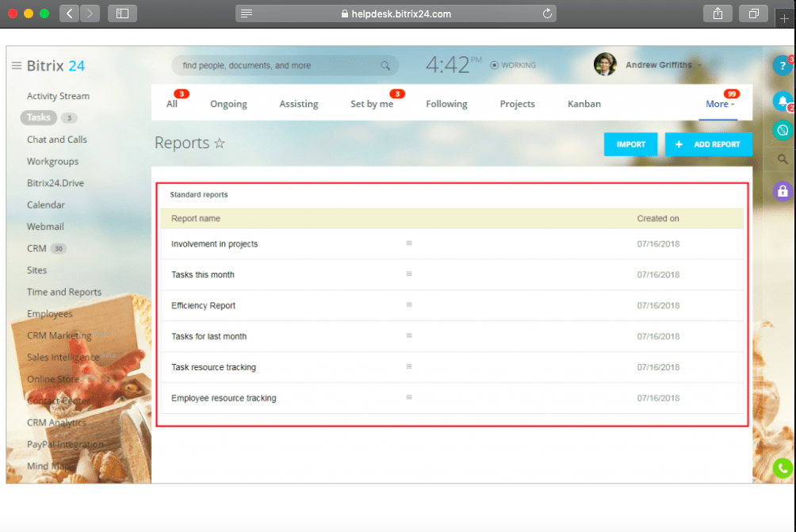Open a new tab with plus button
Viewport: 796px width, 532px height.
click(x=784, y=18)
